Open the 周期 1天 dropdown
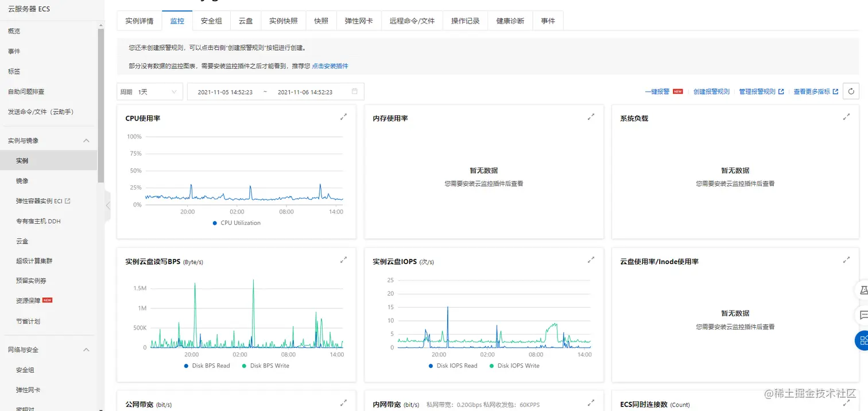 point(150,92)
